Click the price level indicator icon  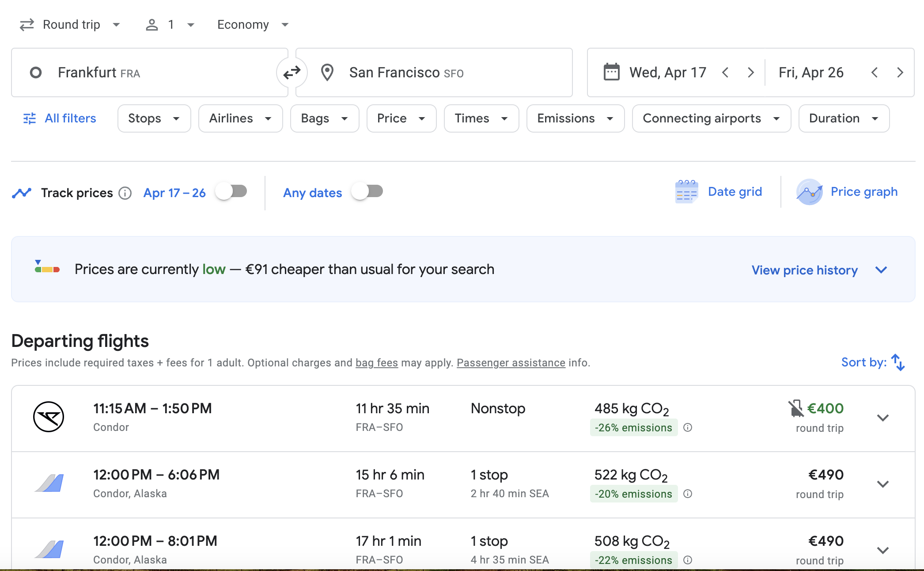click(x=47, y=266)
